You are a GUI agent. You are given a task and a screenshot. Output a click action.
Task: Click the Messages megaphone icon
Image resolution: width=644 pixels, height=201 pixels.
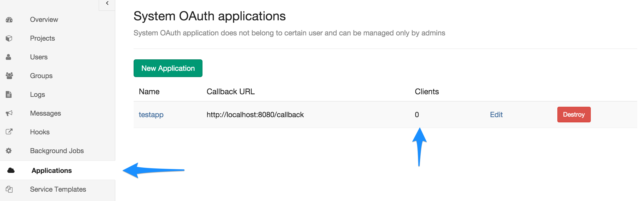point(9,113)
